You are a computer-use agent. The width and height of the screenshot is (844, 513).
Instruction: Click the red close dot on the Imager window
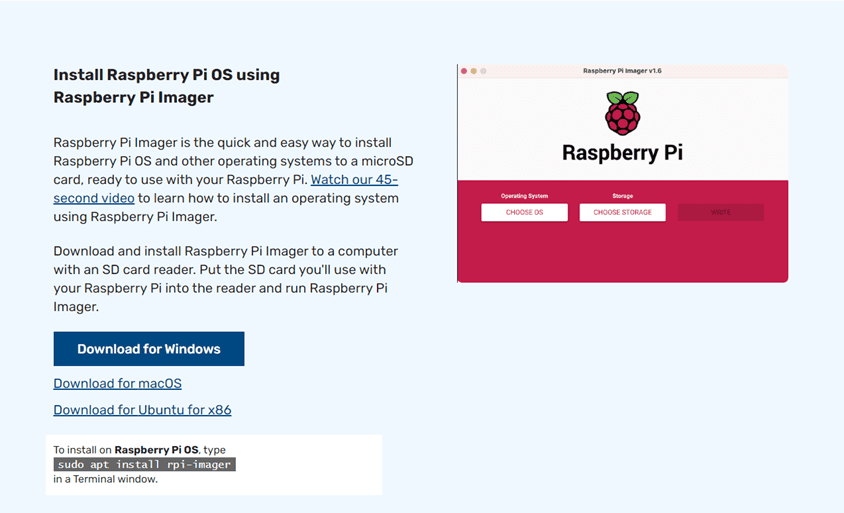click(464, 71)
